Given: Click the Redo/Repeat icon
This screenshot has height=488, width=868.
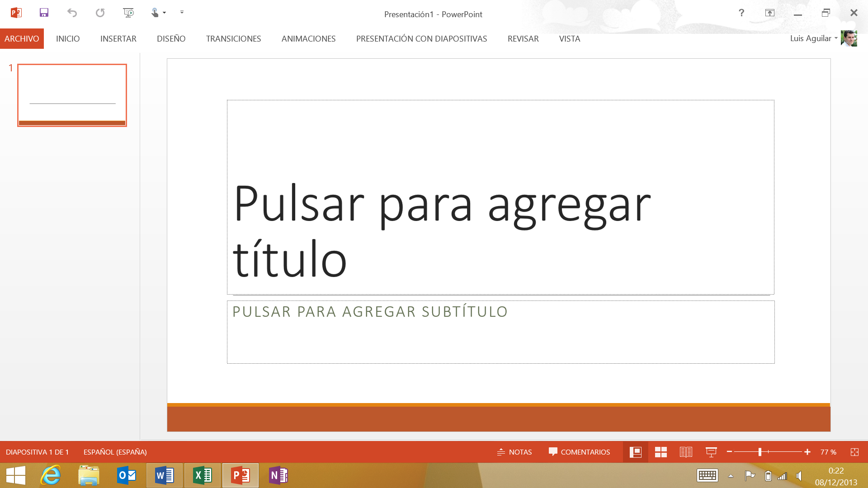Looking at the screenshot, I should click(100, 13).
